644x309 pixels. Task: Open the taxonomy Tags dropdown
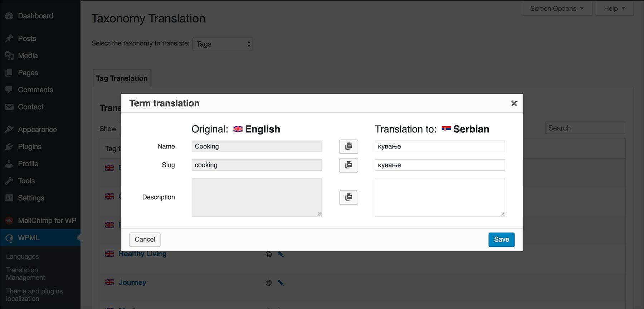point(223,44)
